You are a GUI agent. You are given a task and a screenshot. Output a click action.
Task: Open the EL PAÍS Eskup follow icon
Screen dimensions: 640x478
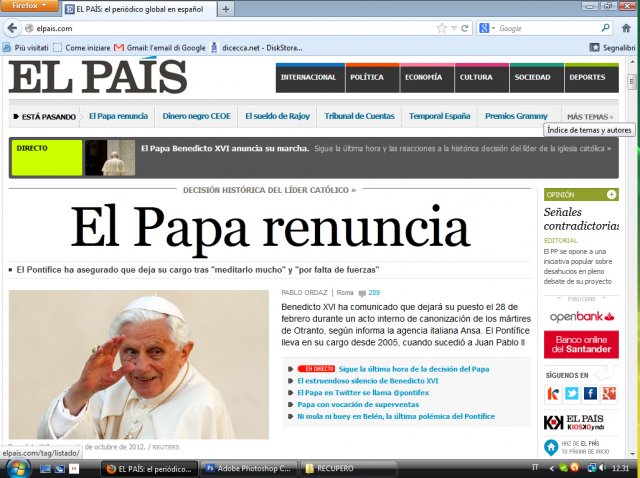(553, 394)
